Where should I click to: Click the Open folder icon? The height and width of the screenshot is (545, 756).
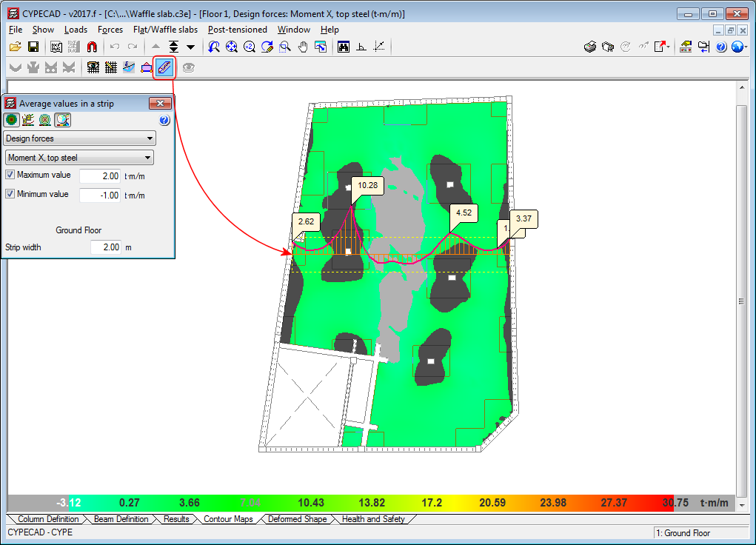[15, 47]
